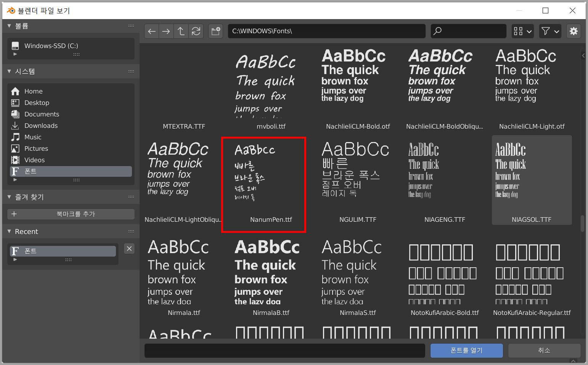Switch to thumbnail display mode icon

[518, 31]
